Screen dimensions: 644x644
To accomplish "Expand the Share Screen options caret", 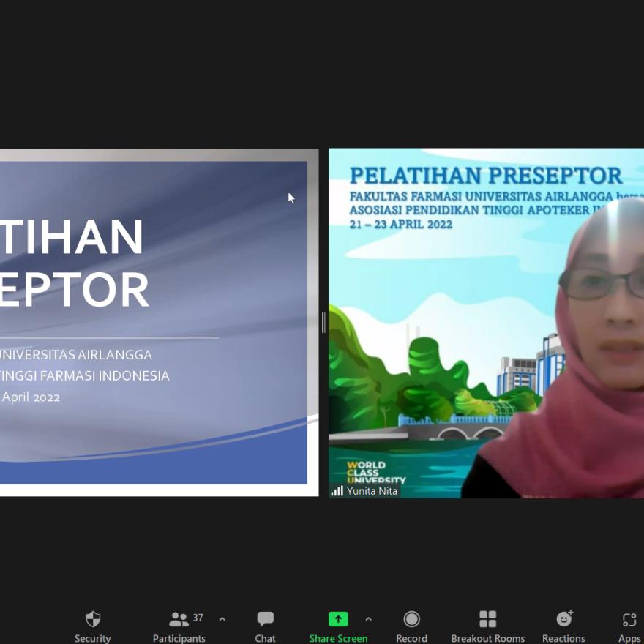I will [368, 619].
